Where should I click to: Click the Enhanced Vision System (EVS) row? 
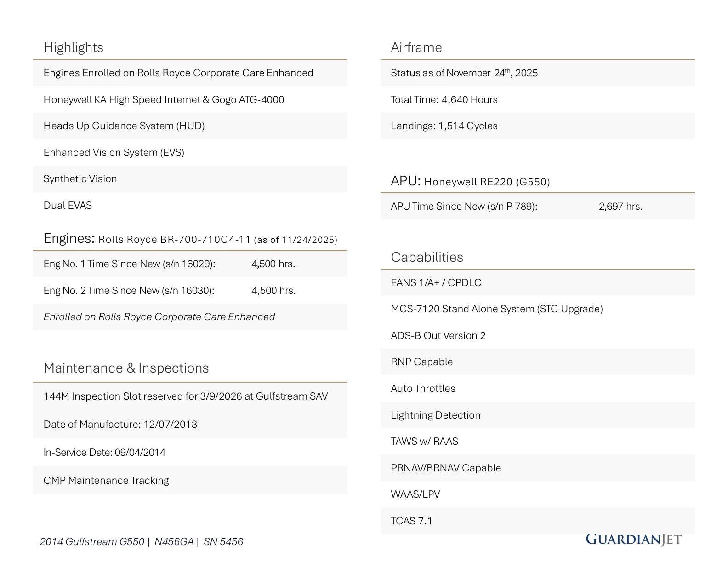pyautogui.click(x=114, y=153)
